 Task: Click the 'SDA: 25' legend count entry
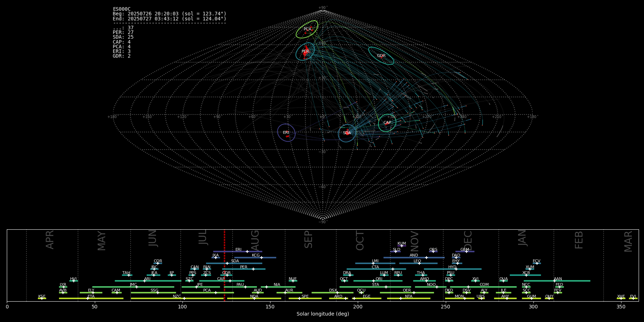click(x=123, y=37)
